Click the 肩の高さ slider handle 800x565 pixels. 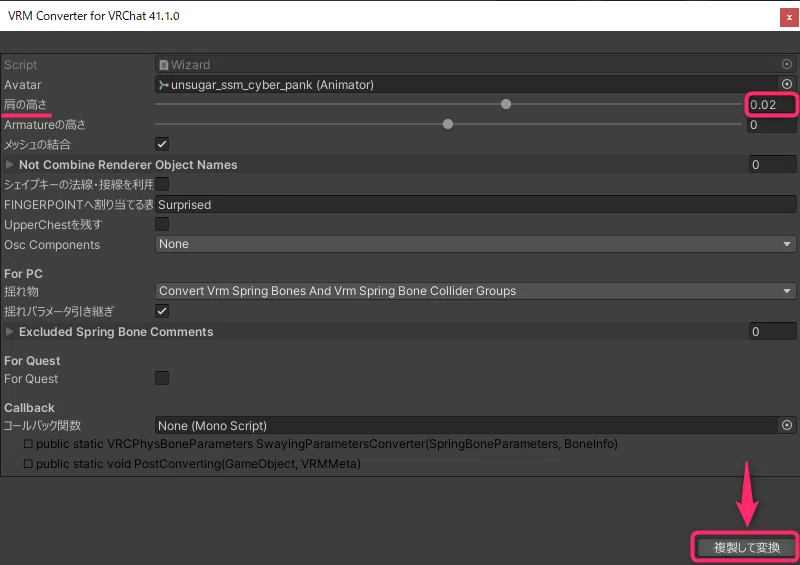[506, 104]
